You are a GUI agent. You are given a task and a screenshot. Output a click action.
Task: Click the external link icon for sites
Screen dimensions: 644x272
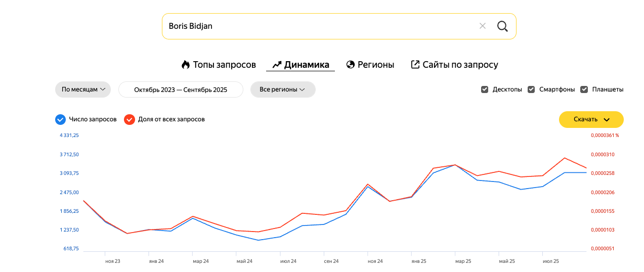415,65
